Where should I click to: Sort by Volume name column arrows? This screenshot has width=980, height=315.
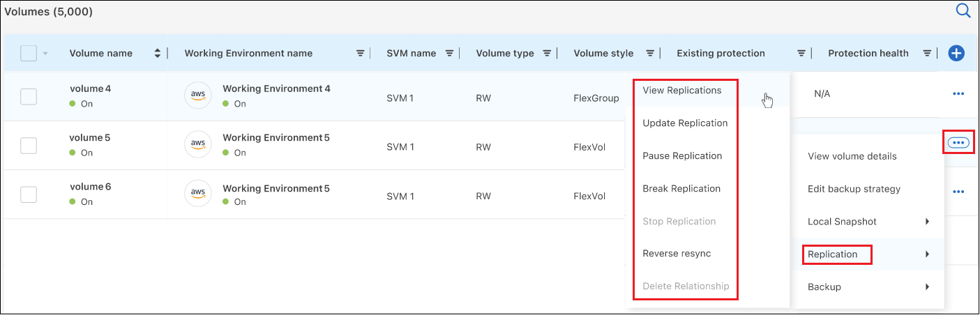[x=158, y=54]
